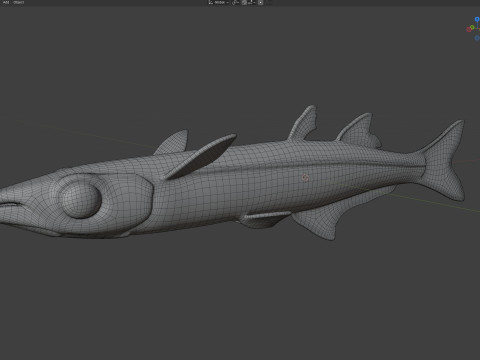Open the Add menu in viewport header
This screenshot has height=360, width=480.
6,2
